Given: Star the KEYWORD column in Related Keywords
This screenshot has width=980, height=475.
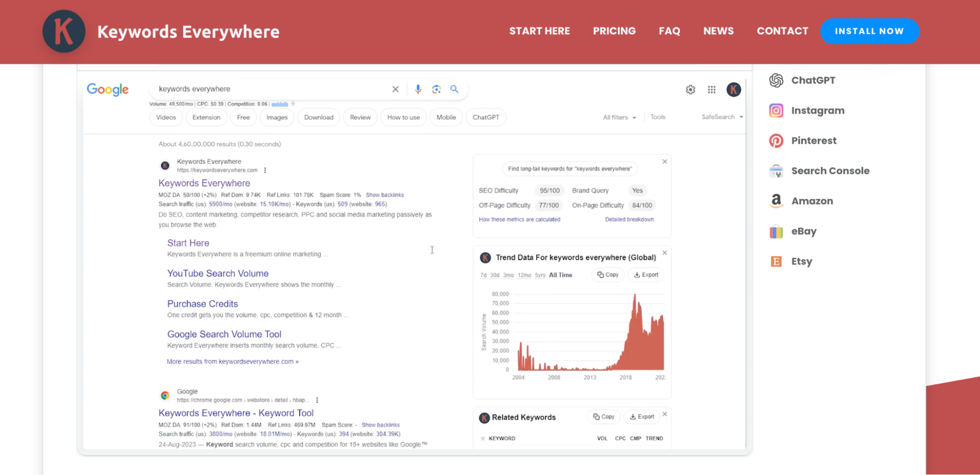Looking at the screenshot, I should pyautogui.click(x=483, y=439).
